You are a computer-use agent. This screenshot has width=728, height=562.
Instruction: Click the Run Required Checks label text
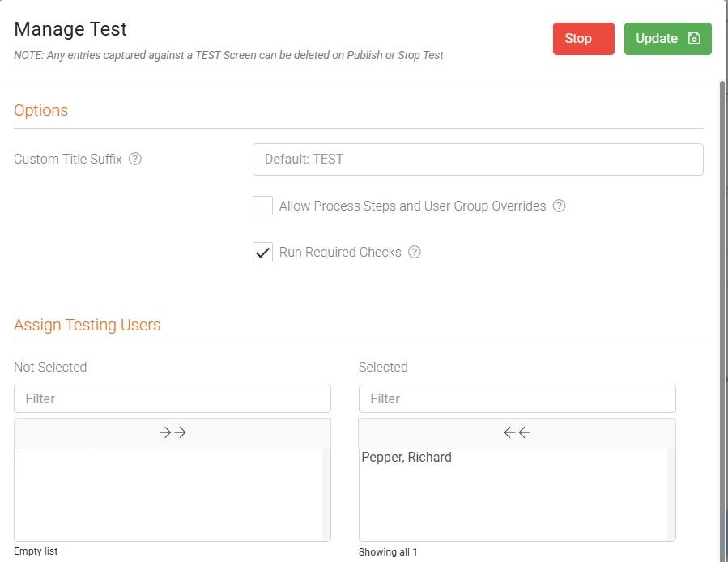tap(340, 252)
